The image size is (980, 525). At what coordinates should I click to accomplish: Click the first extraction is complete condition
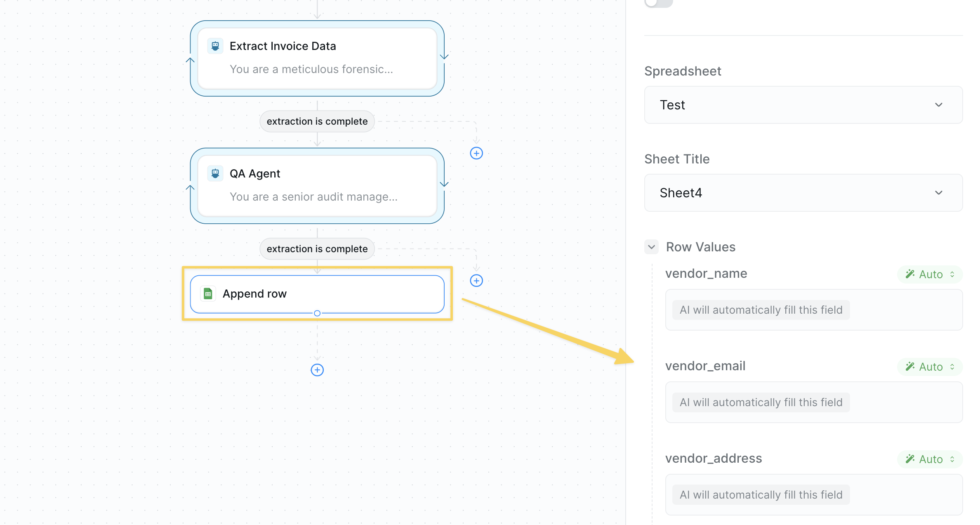317,121
